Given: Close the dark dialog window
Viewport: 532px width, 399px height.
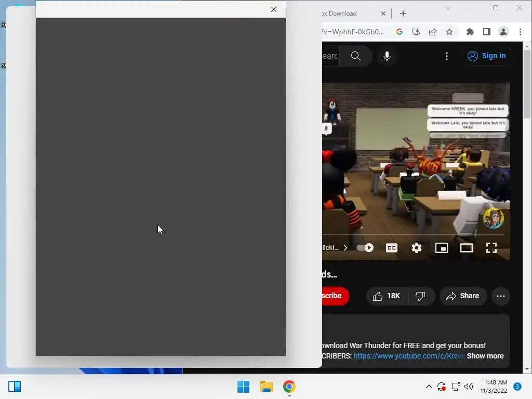Looking at the screenshot, I should (x=274, y=9).
